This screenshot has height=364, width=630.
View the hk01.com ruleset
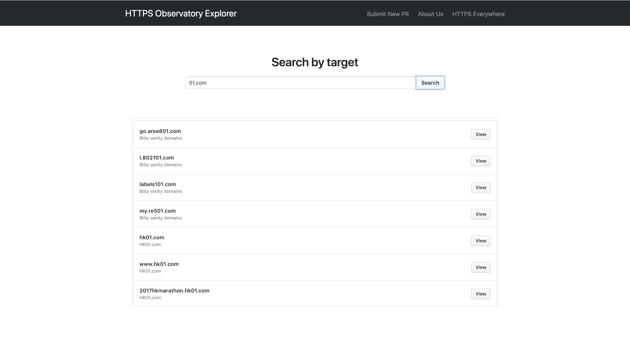point(481,241)
